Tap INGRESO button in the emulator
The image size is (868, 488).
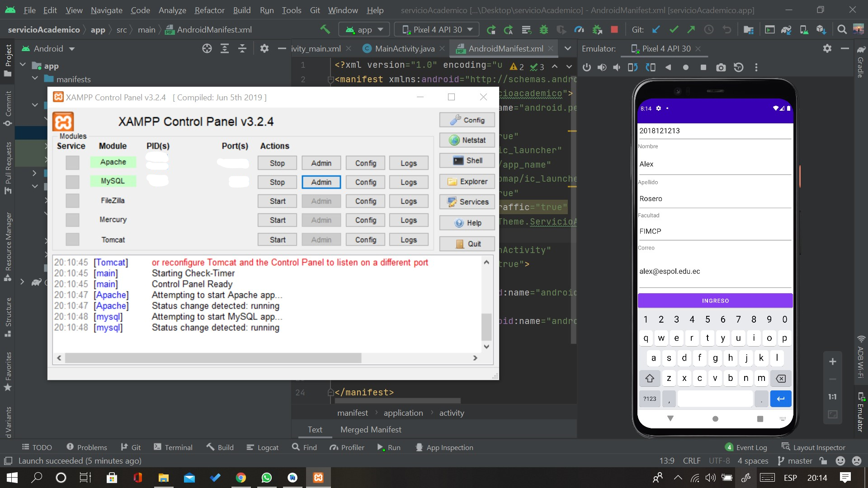tap(715, 300)
